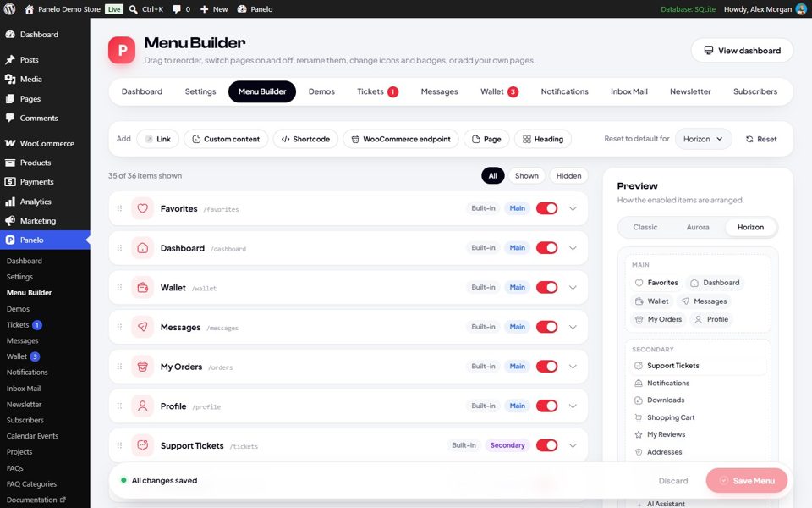Screen dimensions: 812x508
Task: Expand the Dashboard row chevron
Action: pyautogui.click(x=573, y=248)
